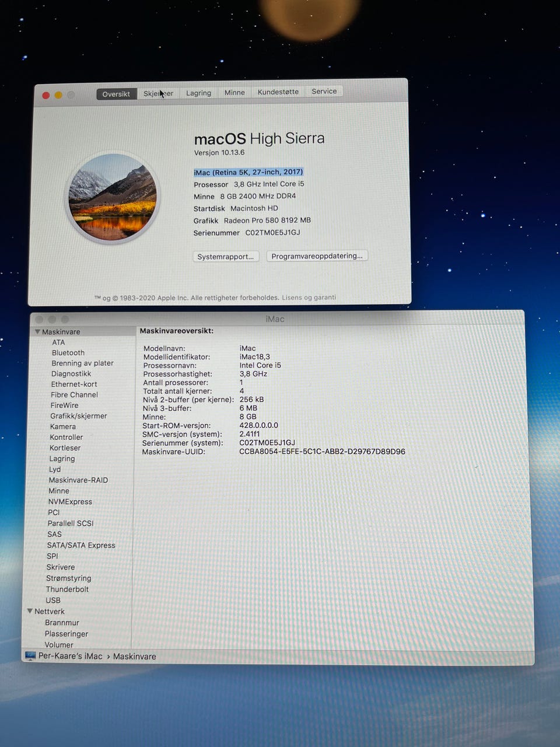Click the Programvareoppdatering... button

pos(317,256)
